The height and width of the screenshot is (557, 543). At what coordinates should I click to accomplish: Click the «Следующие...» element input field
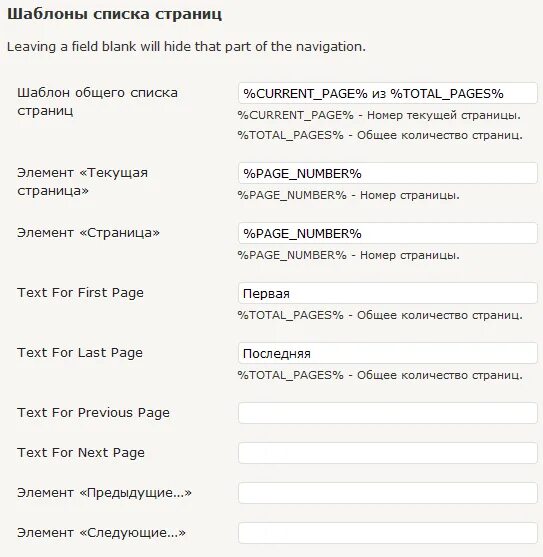point(388,533)
